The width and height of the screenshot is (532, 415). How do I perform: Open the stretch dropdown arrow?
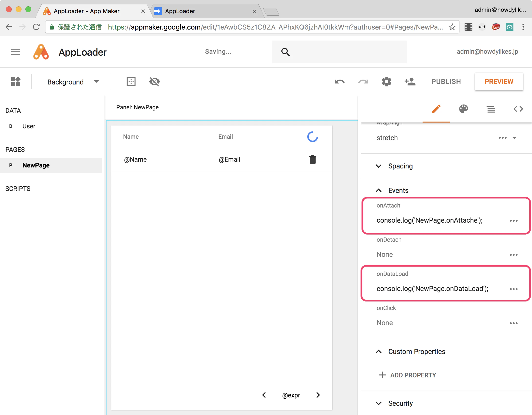(x=514, y=138)
